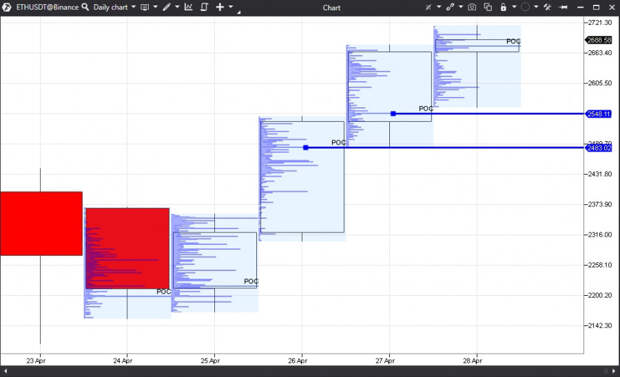
Task: Toggle the chart lock icon
Action: (503, 7)
